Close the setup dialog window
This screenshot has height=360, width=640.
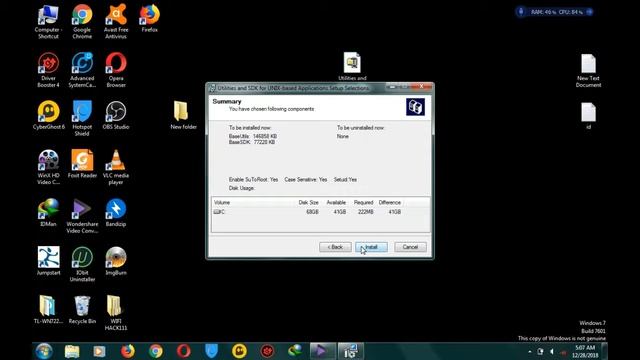click(421, 87)
